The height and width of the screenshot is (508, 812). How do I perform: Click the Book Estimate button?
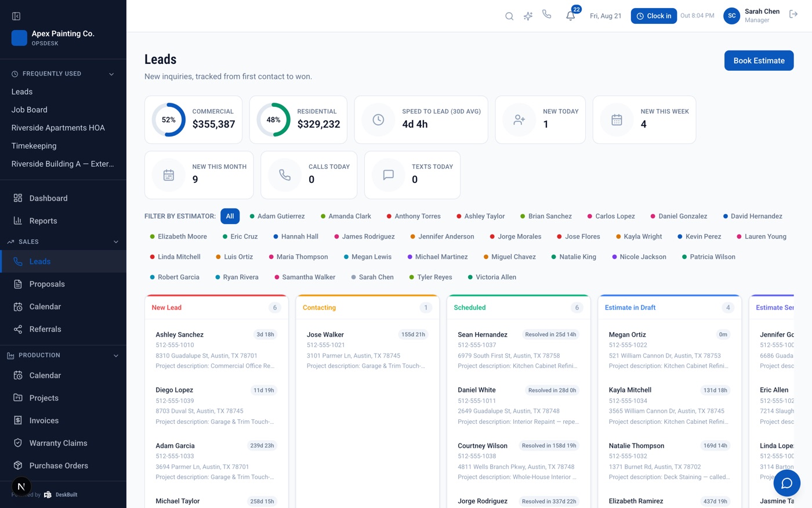(x=759, y=60)
